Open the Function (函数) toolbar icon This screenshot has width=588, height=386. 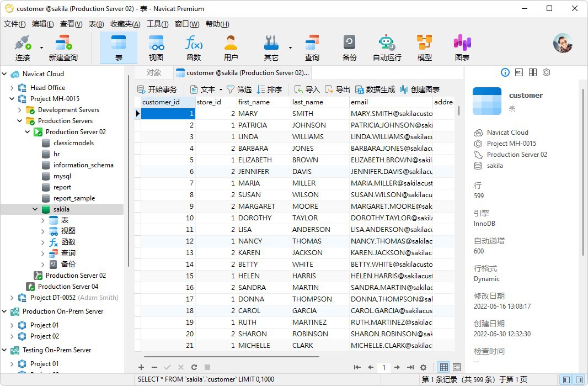coord(194,47)
